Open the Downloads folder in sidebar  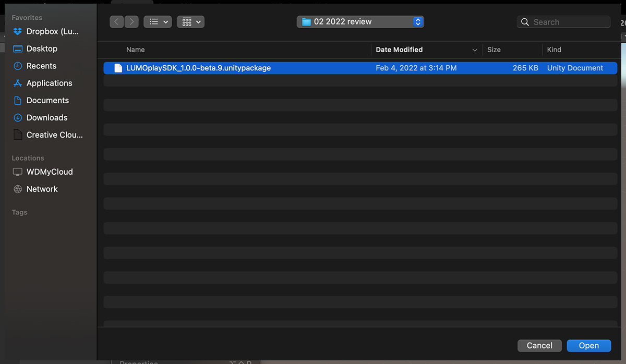pos(47,117)
